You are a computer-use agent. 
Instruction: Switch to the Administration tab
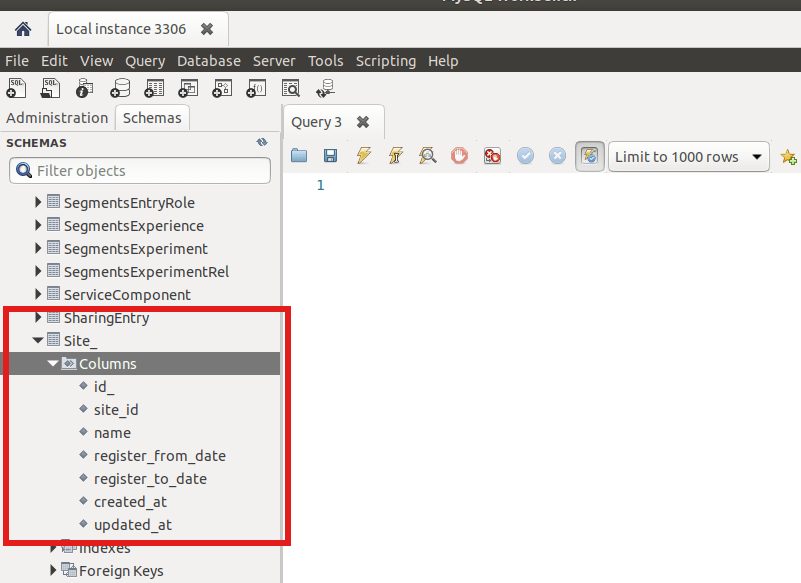(57, 118)
